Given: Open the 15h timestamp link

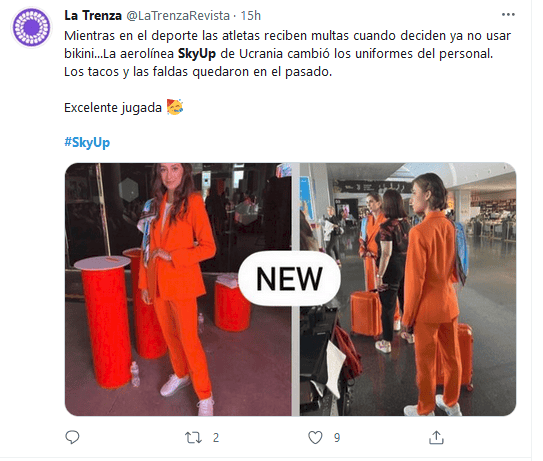Looking at the screenshot, I should click(x=250, y=16).
